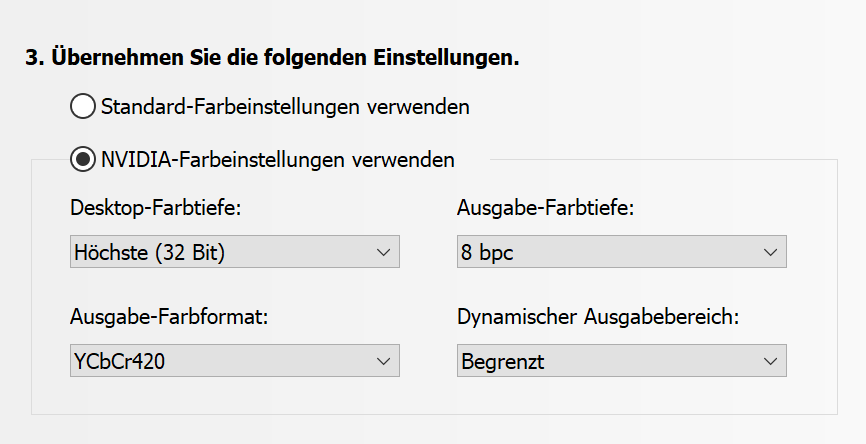
Task: Click the NVIDIA-Farbeinstellungen verwenden label text
Action: 278,158
